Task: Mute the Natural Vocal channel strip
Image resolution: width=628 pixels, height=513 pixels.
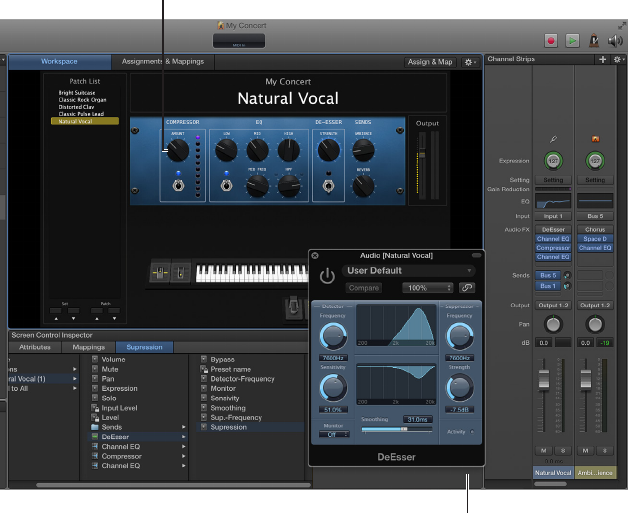Action: click(x=545, y=451)
